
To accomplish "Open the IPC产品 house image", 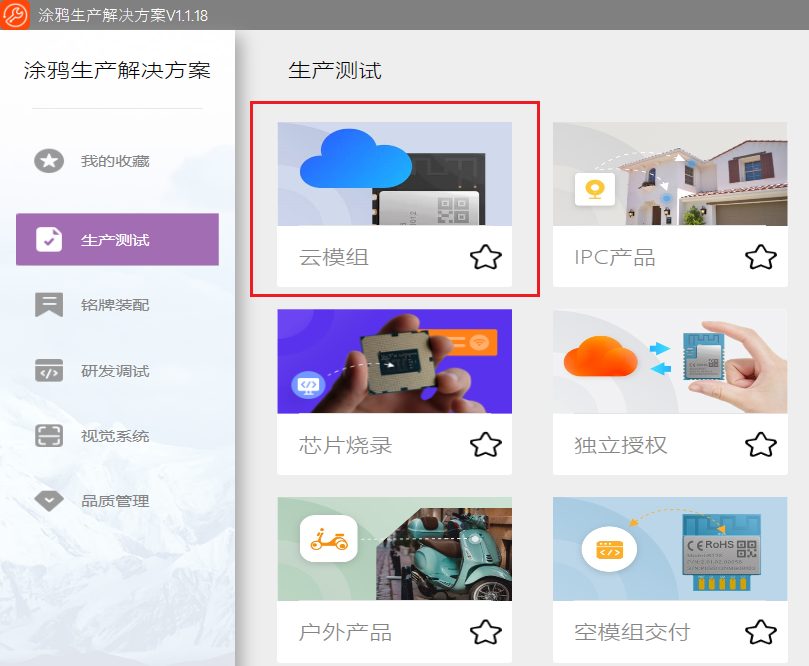I will click(x=670, y=174).
